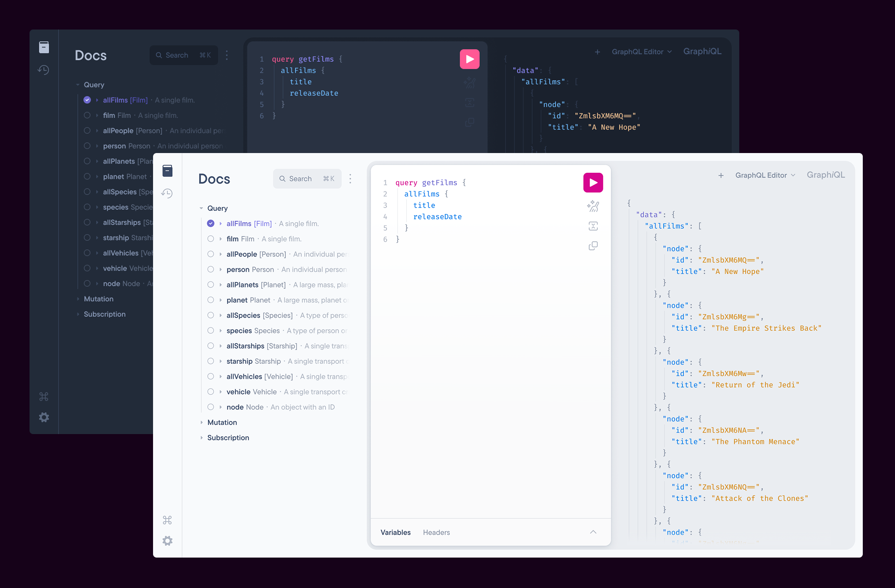Image resolution: width=895 pixels, height=588 pixels.
Task: Click allVehicles field in light Docs panel
Action: (244, 376)
